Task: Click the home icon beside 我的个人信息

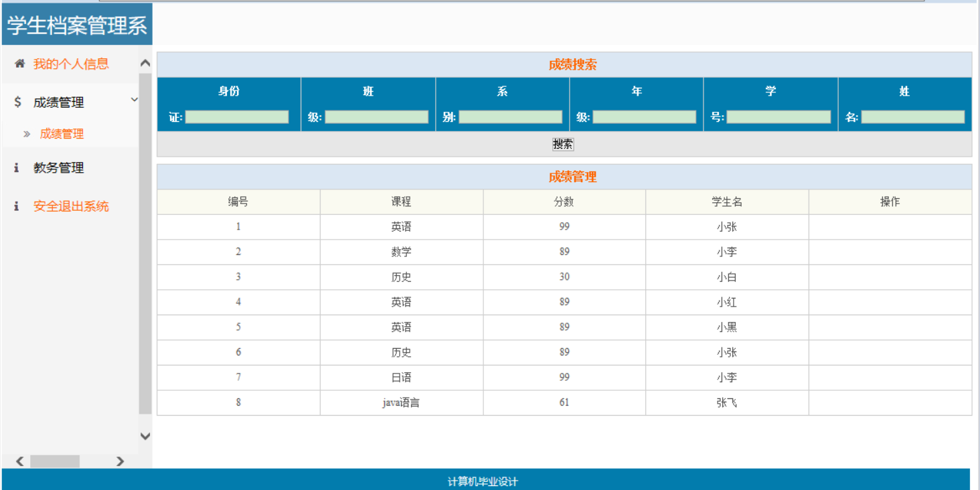Action: pos(19,64)
